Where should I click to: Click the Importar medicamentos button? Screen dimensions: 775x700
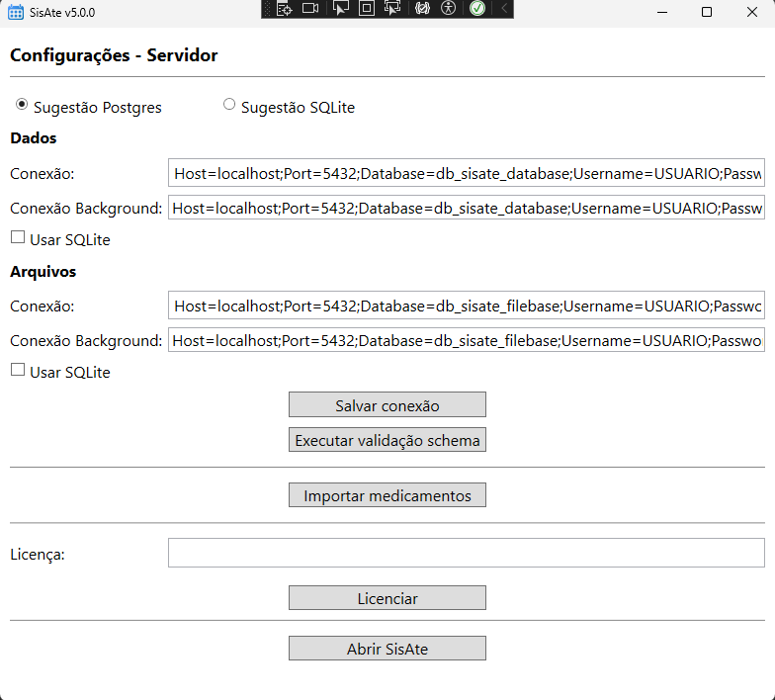tap(387, 495)
